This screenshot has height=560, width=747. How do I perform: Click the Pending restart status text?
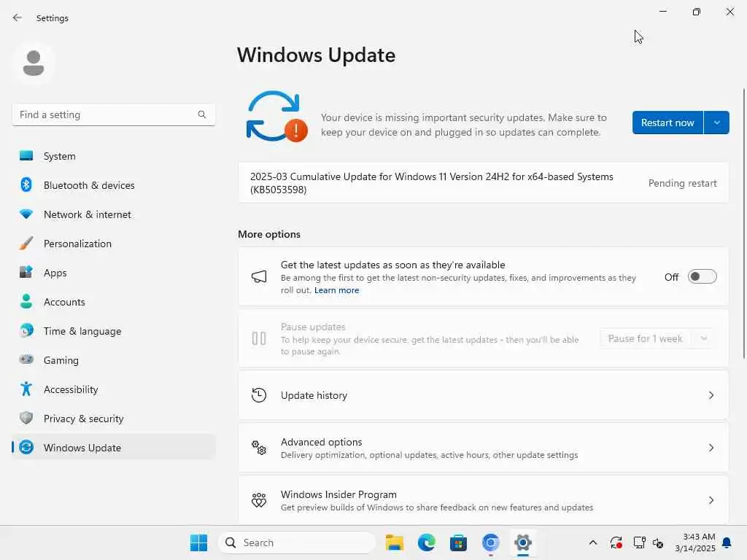[682, 183]
